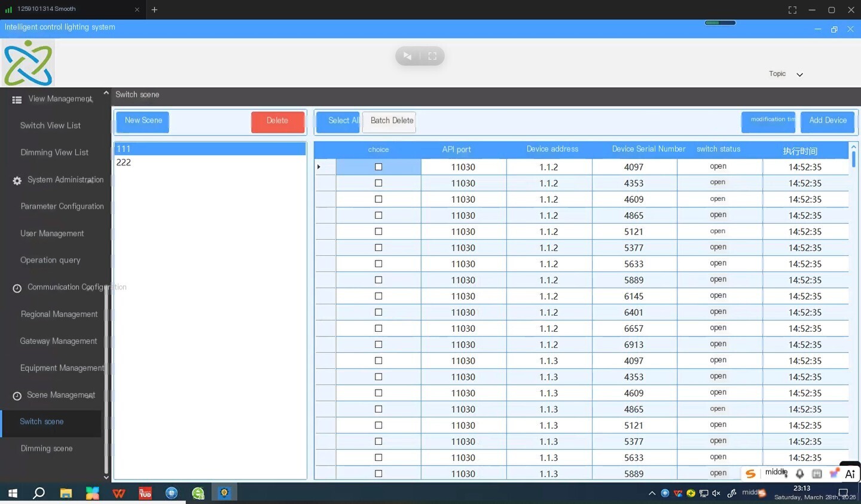Check the box for serial number 6145
Image resolution: width=861 pixels, height=504 pixels.
[378, 296]
